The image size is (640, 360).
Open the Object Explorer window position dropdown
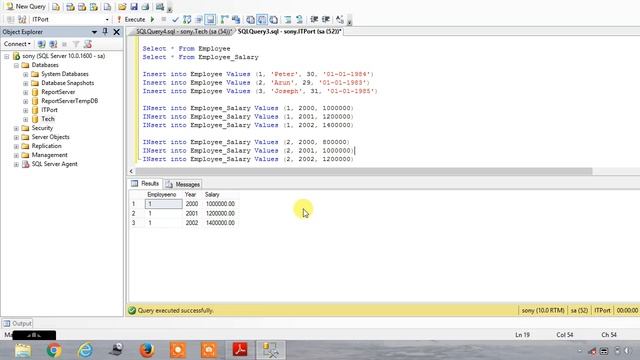click(x=94, y=32)
